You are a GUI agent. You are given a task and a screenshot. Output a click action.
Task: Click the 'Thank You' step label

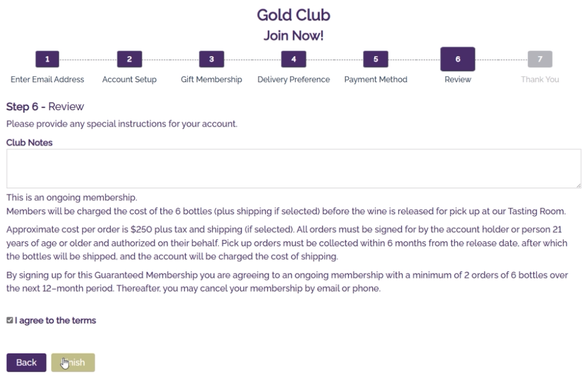coord(540,80)
